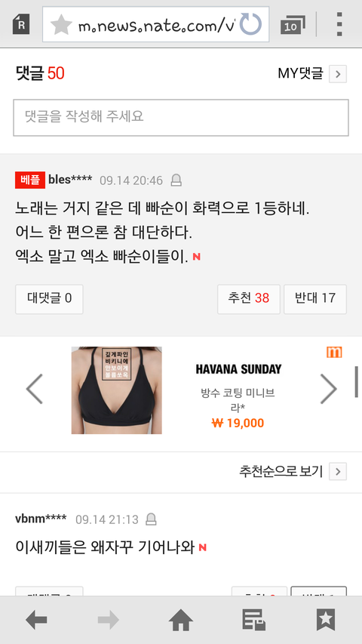
Task: Downvote best comment with 반대 17
Action: click(x=315, y=299)
